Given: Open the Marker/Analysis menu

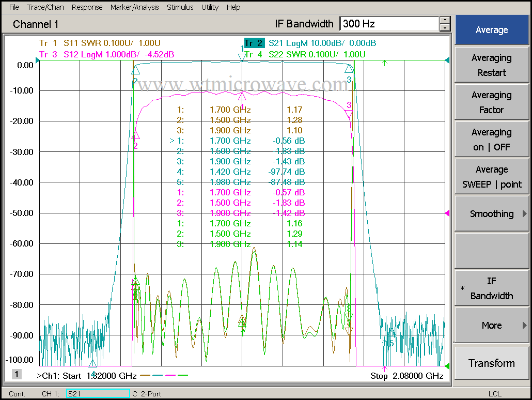Looking at the screenshot, I should click(135, 7).
